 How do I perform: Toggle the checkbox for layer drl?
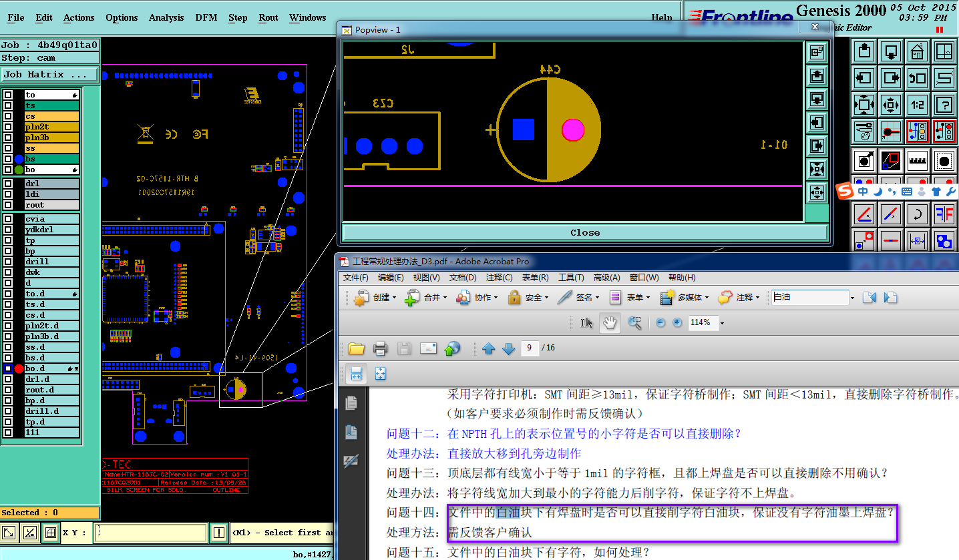[x=8, y=184]
